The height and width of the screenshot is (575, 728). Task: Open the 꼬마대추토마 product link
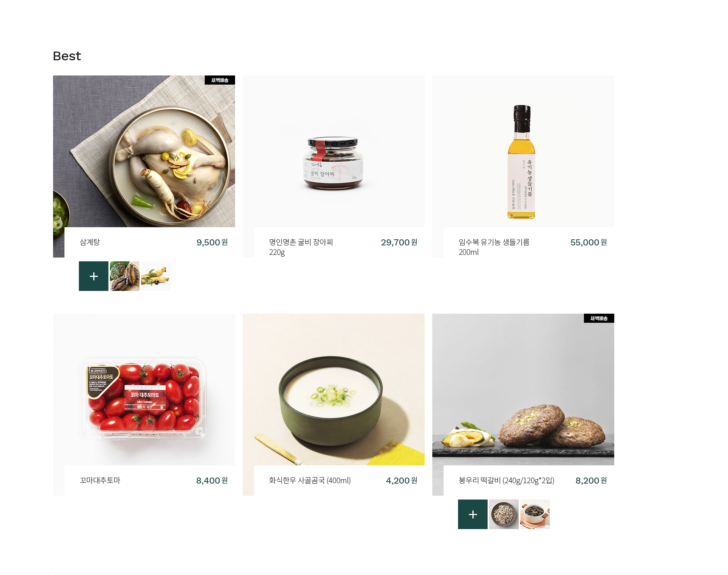pos(100,480)
